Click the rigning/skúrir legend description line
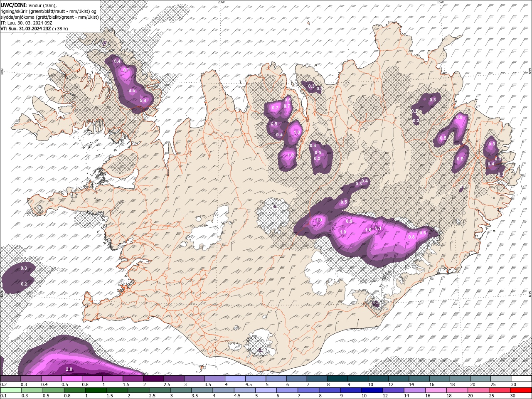This screenshot has width=532, height=399. (49, 11)
